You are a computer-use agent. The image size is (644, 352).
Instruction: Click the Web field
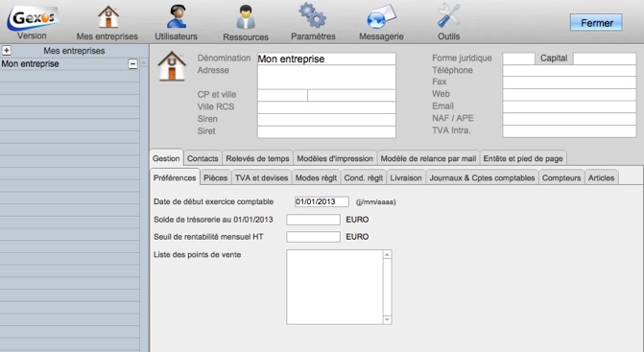click(x=569, y=95)
